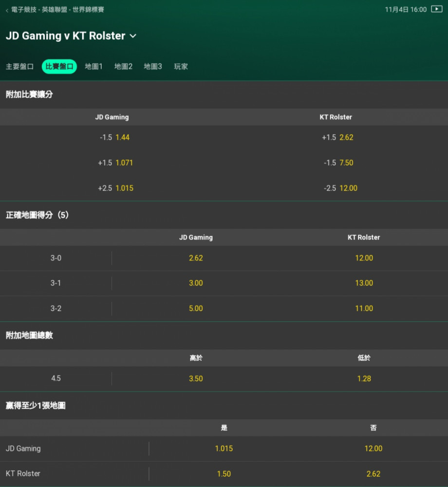The width and height of the screenshot is (448, 487).
Task: Choose 否 for KT Rolster win a map
Action: (373, 474)
